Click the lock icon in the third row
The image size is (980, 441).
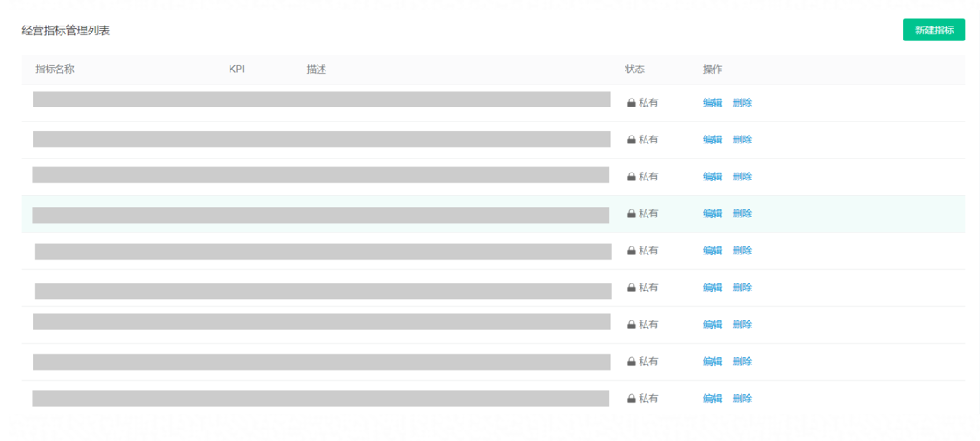(632, 177)
